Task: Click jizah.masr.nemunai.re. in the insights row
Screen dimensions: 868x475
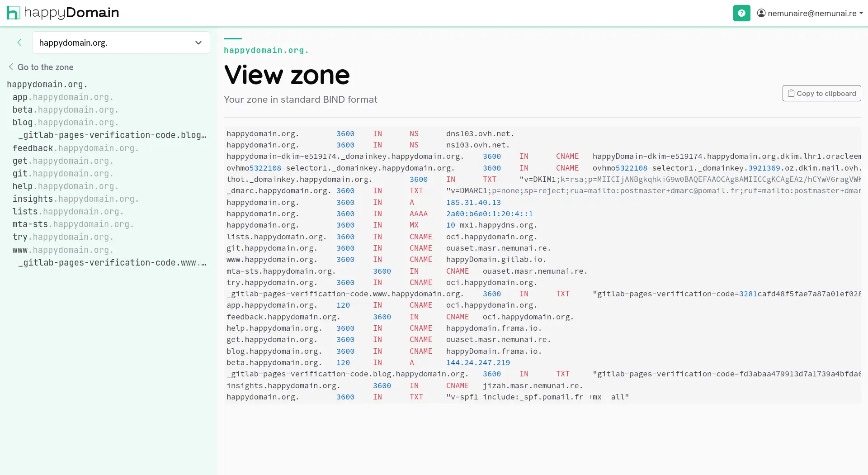Action: point(533,385)
